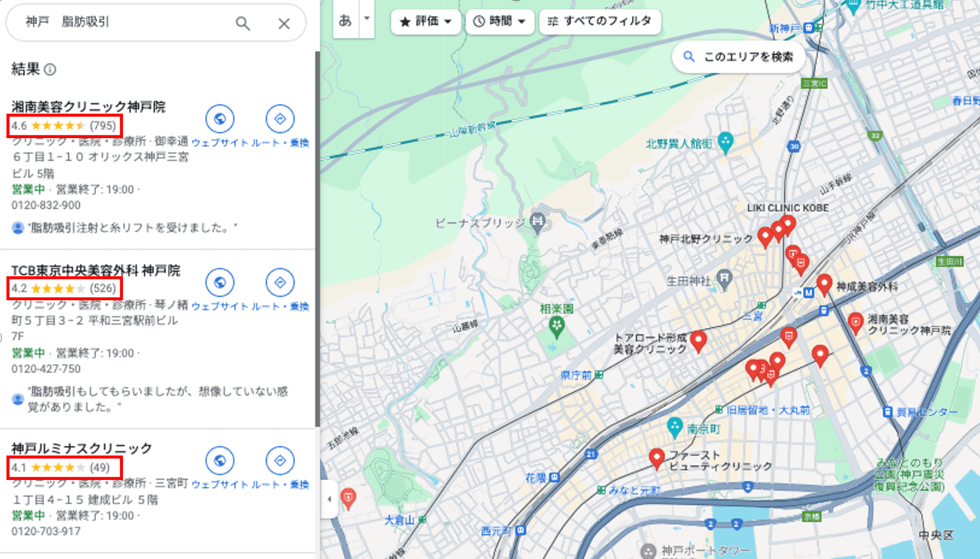This screenshot has height=559, width=980.
Task: Click review snippet 脂肪吸引もしてもらいましたが
Action: coord(157,399)
